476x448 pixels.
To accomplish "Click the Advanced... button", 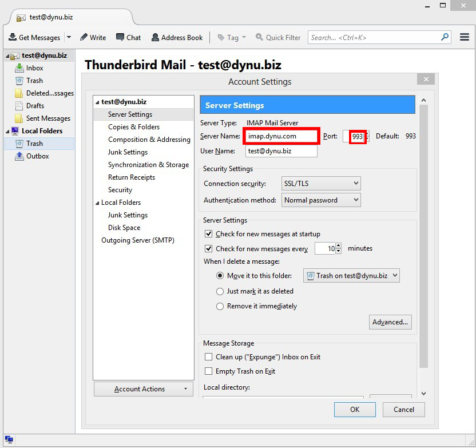I will 390,322.
